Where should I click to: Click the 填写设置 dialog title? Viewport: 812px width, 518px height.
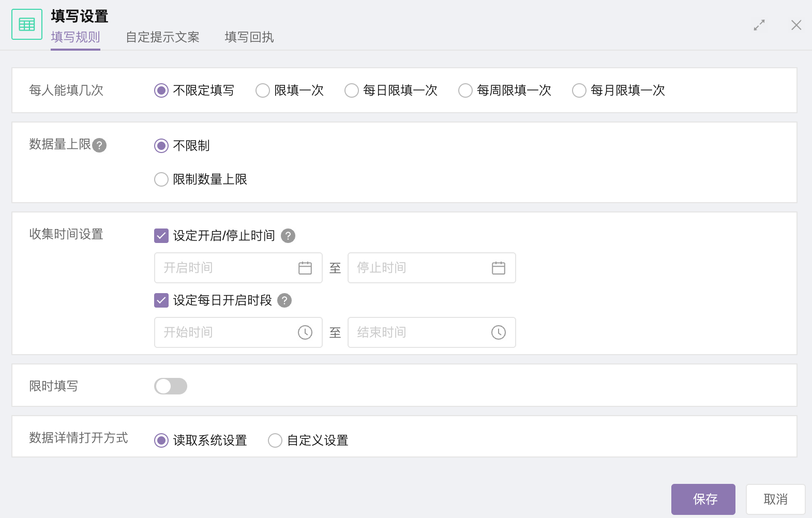click(x=80, y=17)
